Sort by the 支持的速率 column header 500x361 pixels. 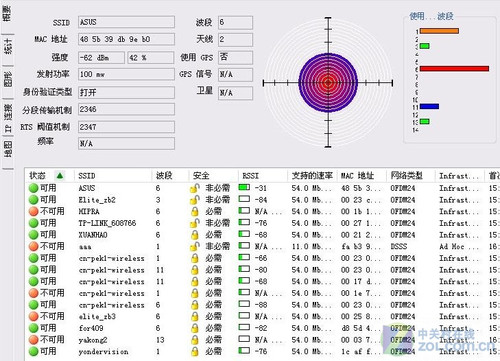(x=312, y=175)
